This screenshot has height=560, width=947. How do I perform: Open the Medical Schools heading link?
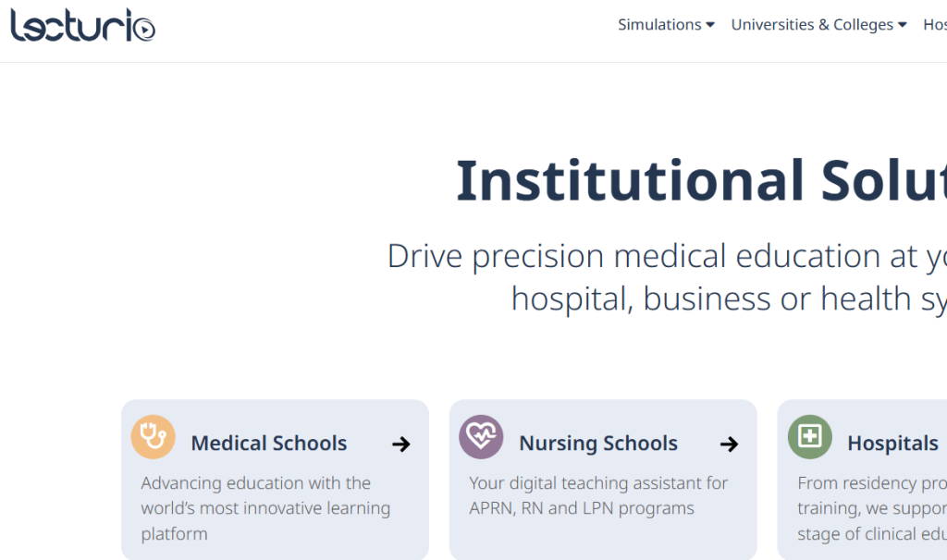coord(269,444)
